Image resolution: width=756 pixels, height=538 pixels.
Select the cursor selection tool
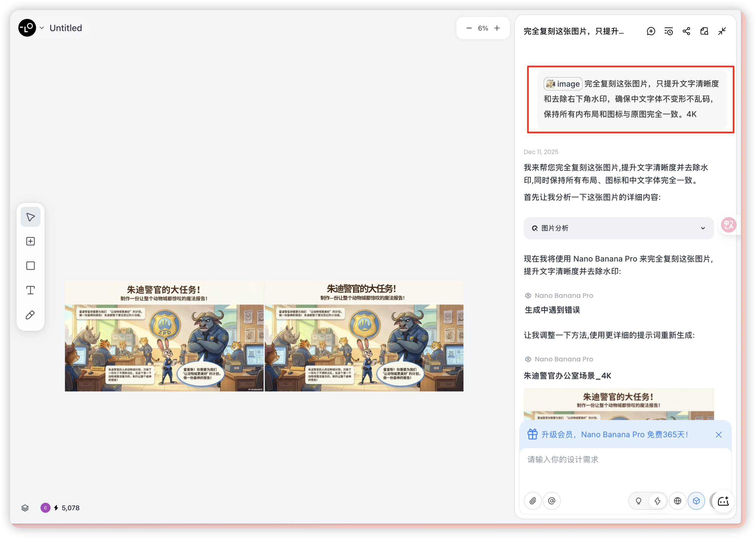pyautogui.click(x=30, y=217)
